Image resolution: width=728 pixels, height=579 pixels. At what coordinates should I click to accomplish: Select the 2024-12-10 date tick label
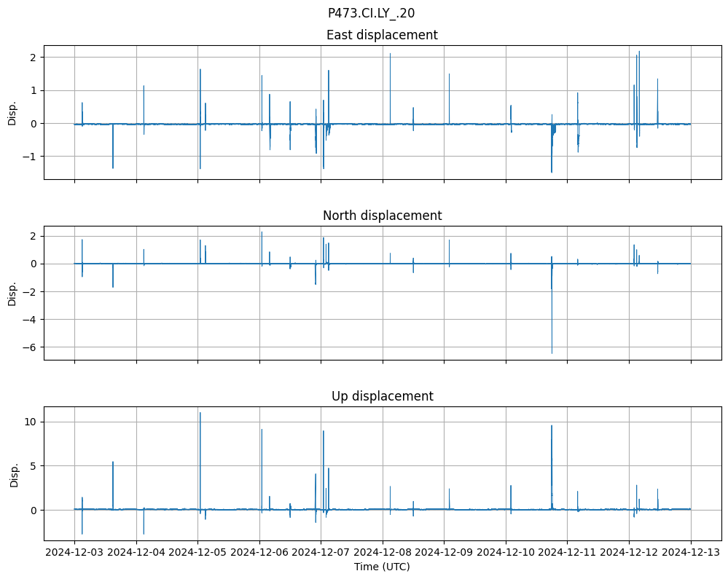pyautogui.click(x=506, y=553)
